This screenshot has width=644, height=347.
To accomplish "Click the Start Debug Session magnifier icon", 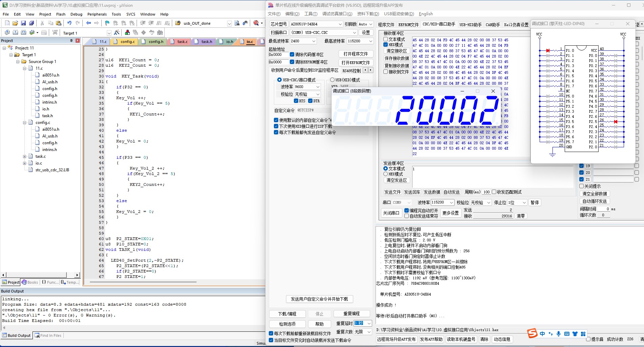I will pyautogui.click(x=256, y=23).
